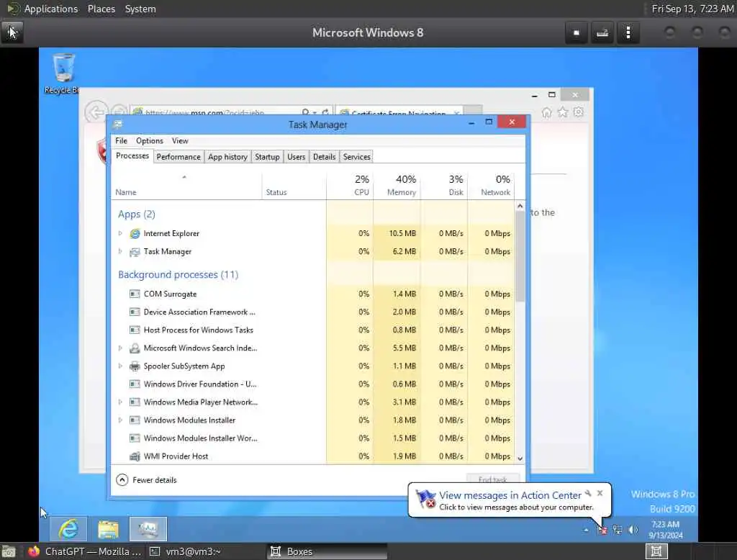Screen dimensions: 737x560
Task: Click the scroll up arrow in process list
Action: coord(520,206)
